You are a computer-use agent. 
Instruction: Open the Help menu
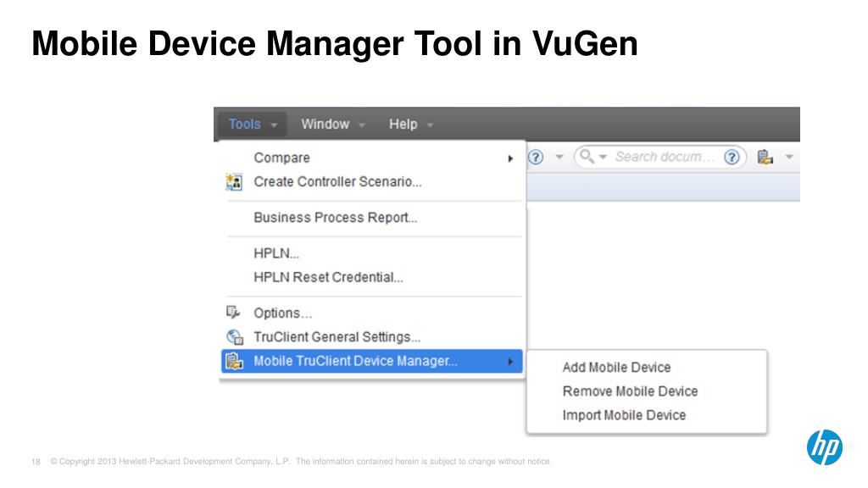point(410,124)
